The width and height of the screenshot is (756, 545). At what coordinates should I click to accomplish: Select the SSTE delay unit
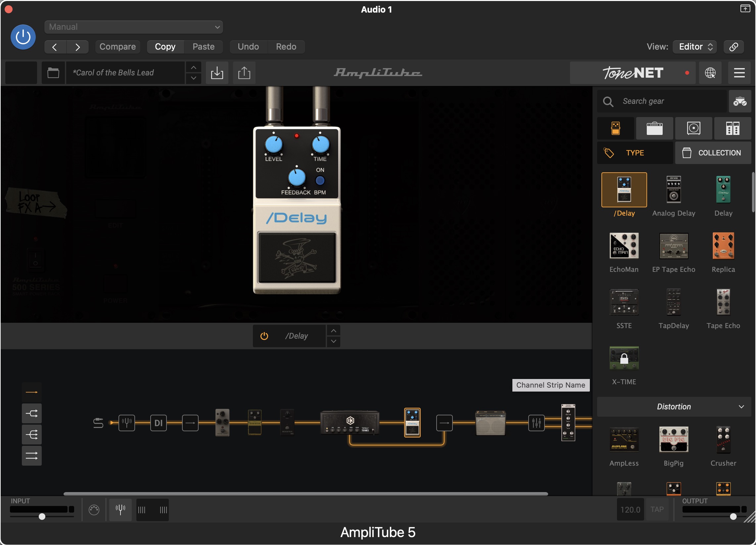pos(624,302)
